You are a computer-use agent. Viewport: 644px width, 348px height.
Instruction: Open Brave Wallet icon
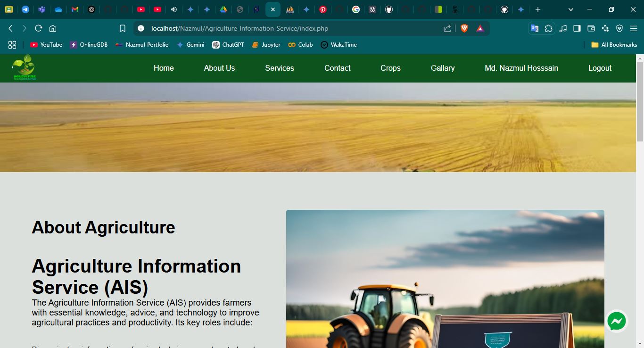(591, 28)
